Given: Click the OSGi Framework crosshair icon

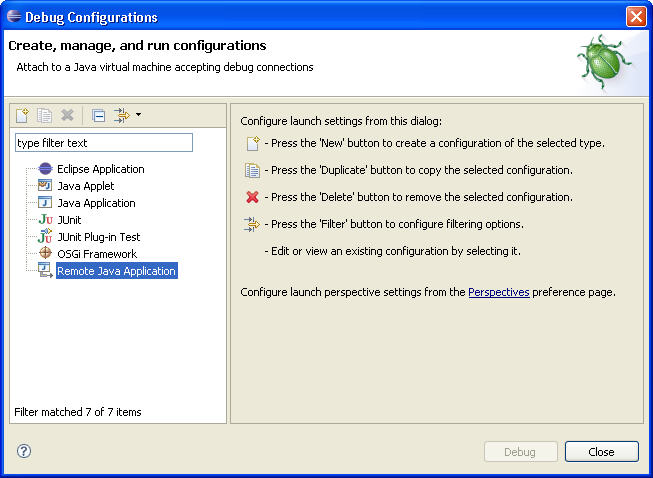Looking at the screenshot, I should (44, 254).
